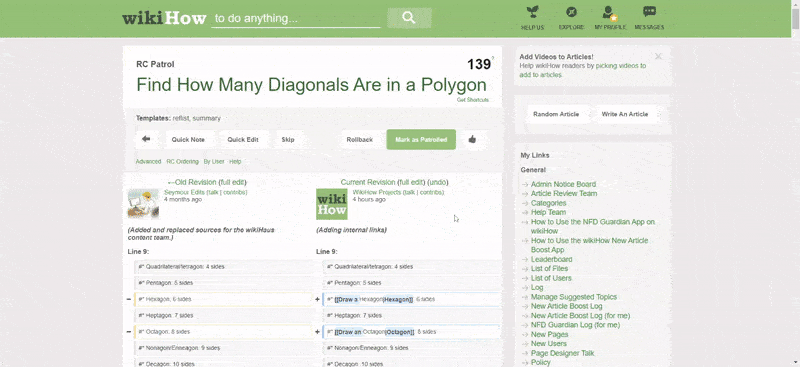
Task: Click the Write An Article button
Action: [624, 114]
